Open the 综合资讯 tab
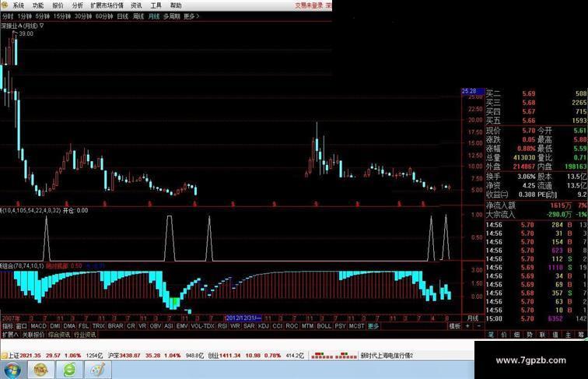 click(59, 335)
